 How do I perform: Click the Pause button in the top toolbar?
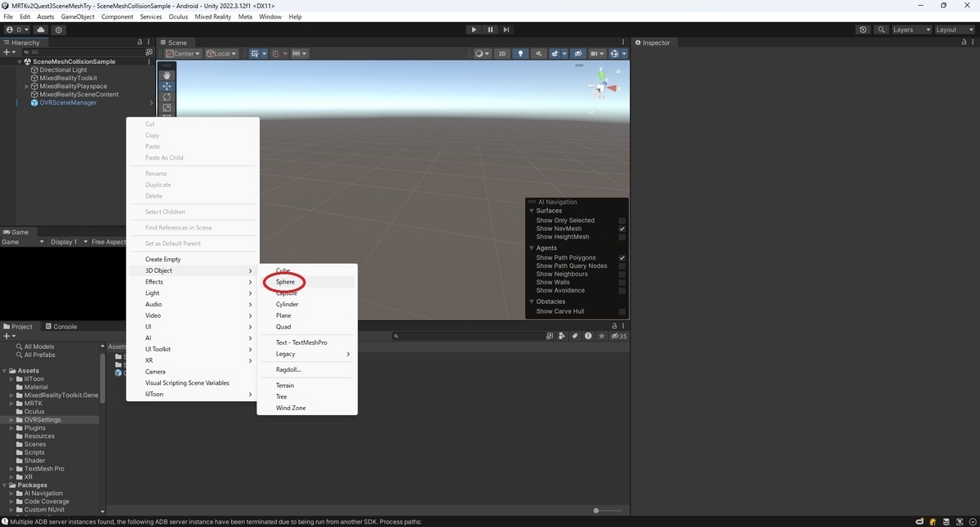coord(490,29)
